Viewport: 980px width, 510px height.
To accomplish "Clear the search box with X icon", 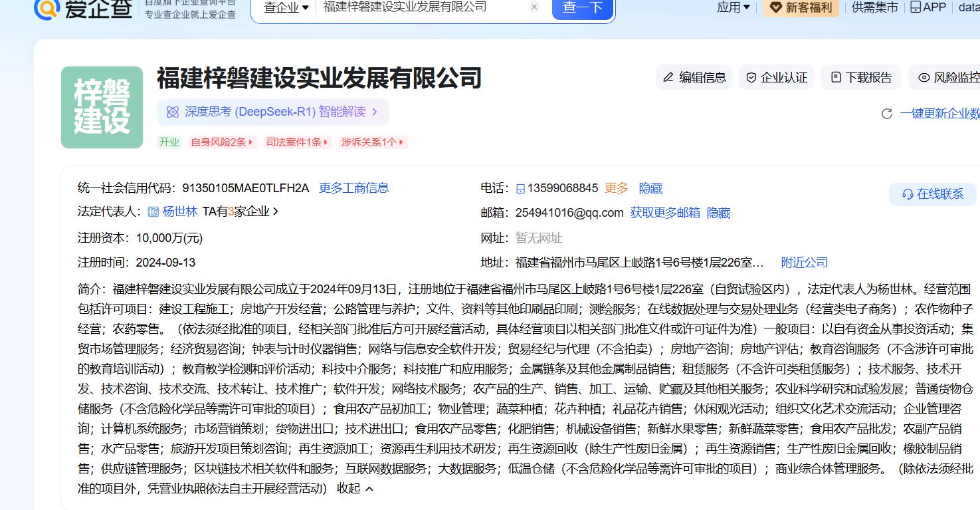I will click(534, 7).
